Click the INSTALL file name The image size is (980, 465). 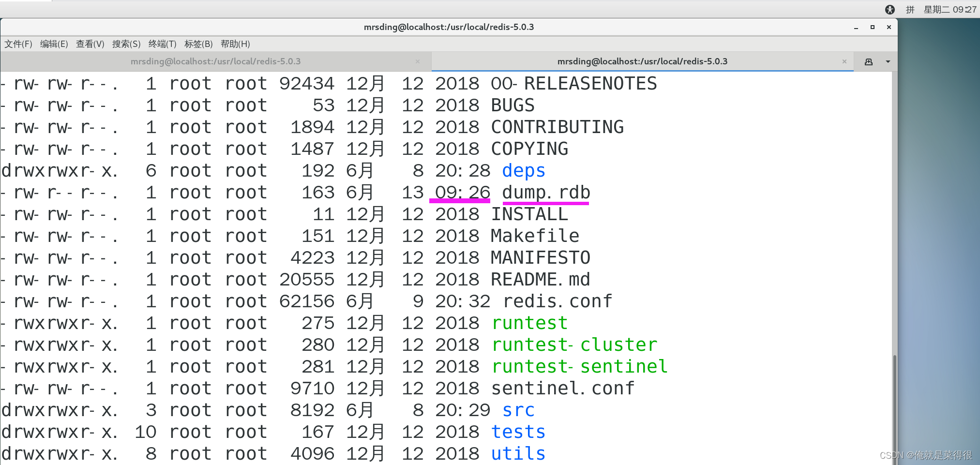point(529,214)
